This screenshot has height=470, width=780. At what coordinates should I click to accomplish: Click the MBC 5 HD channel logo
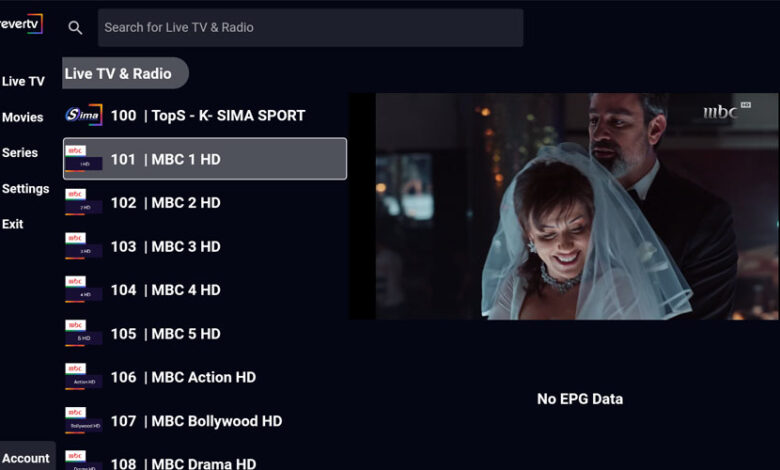pyautogui.click(x=83, y=333)
